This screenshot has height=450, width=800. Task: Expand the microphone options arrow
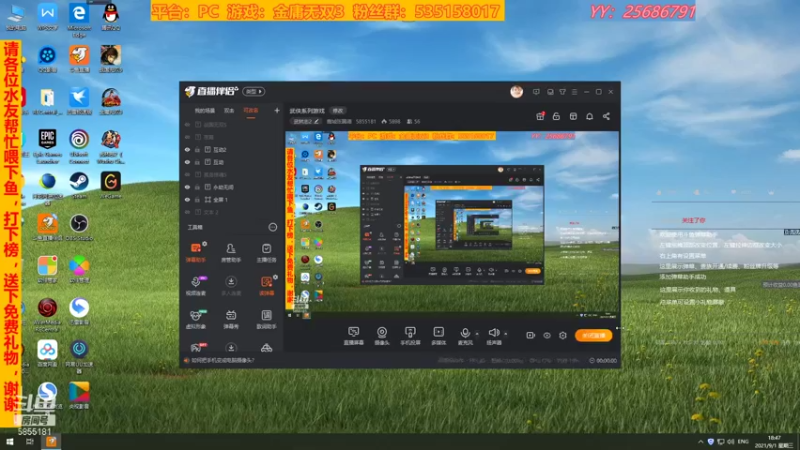pos(477,334)
